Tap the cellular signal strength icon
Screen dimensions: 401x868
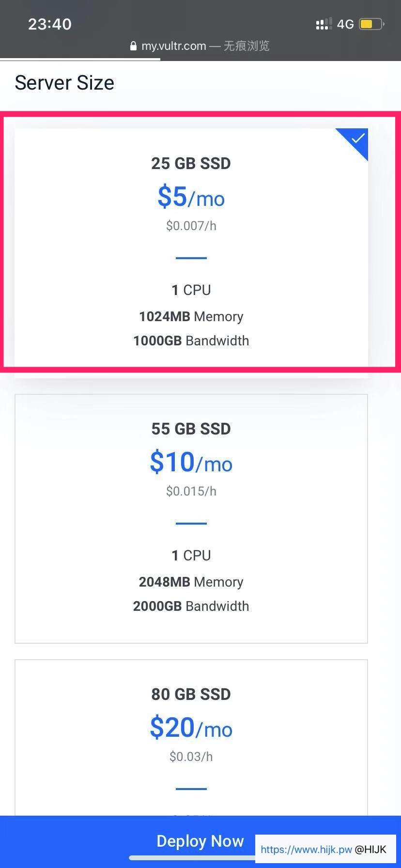(324, 24)
